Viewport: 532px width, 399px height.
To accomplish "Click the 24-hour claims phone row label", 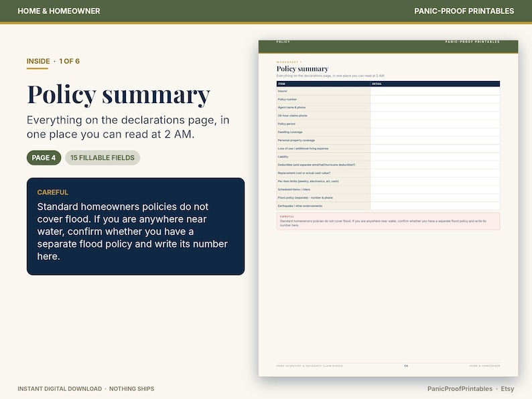I will click(x=292, y=116).
